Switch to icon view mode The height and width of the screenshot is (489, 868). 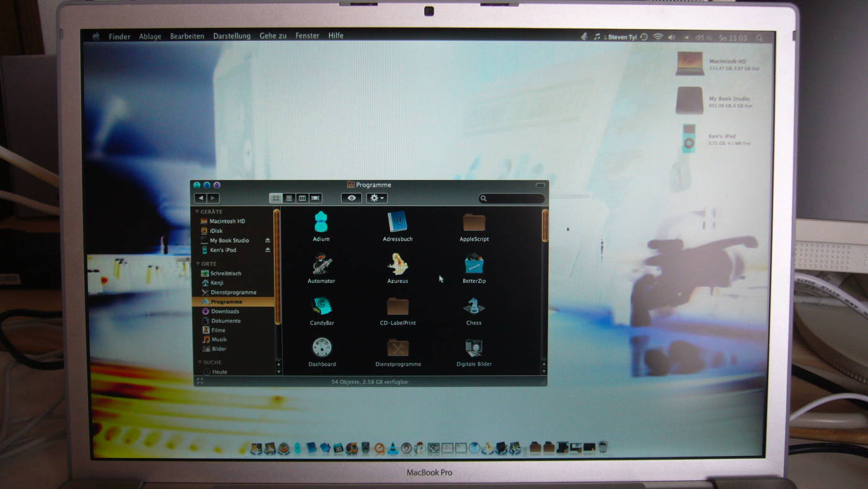276,199
